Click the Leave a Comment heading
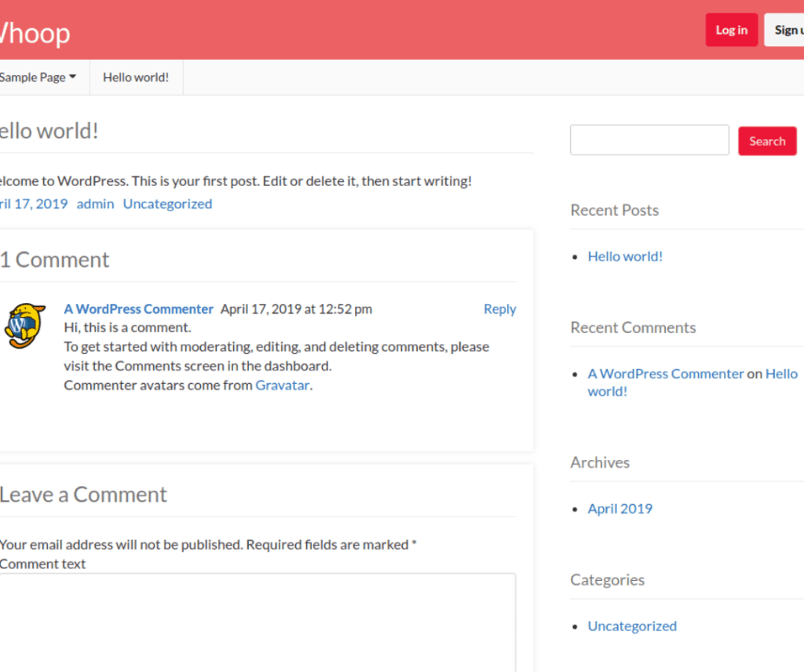804x672 pixels. [83, 495]
